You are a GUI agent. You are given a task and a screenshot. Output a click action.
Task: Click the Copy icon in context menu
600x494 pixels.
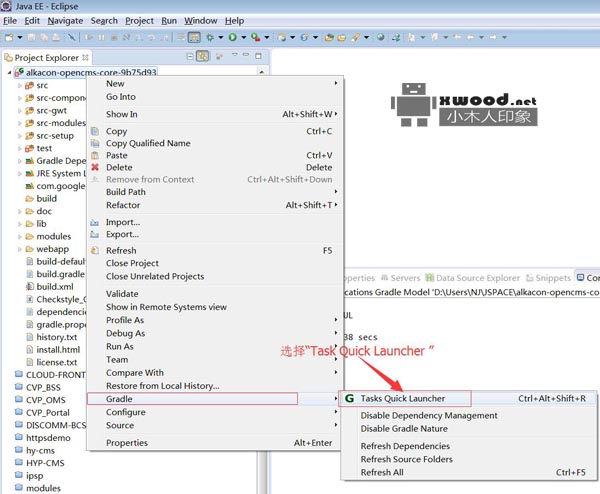click(95, 131)
